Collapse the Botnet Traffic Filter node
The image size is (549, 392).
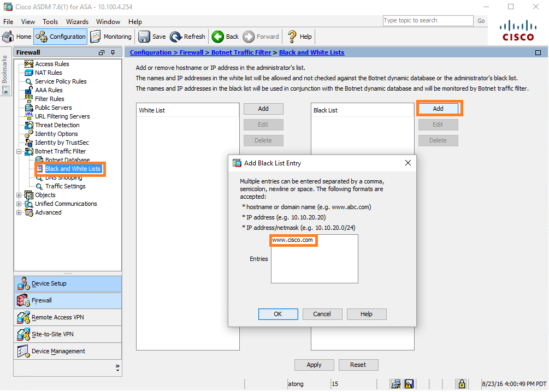tap(20, 151)
